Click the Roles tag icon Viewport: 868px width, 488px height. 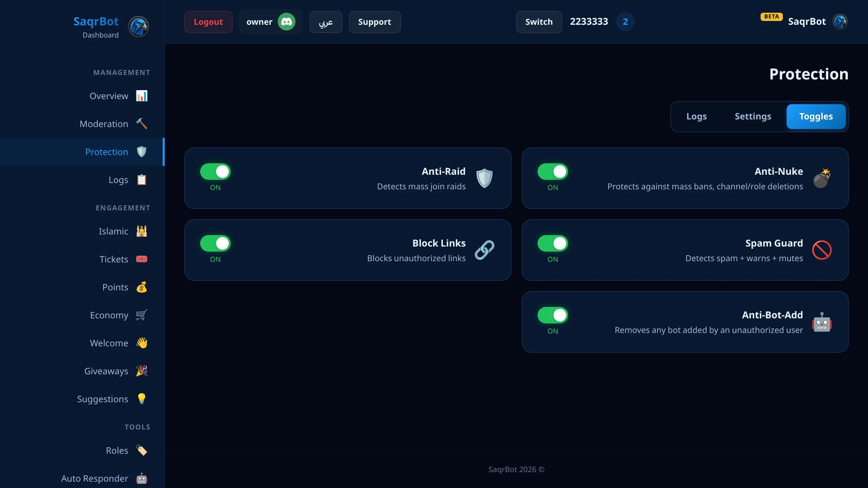tap(141, 451)
